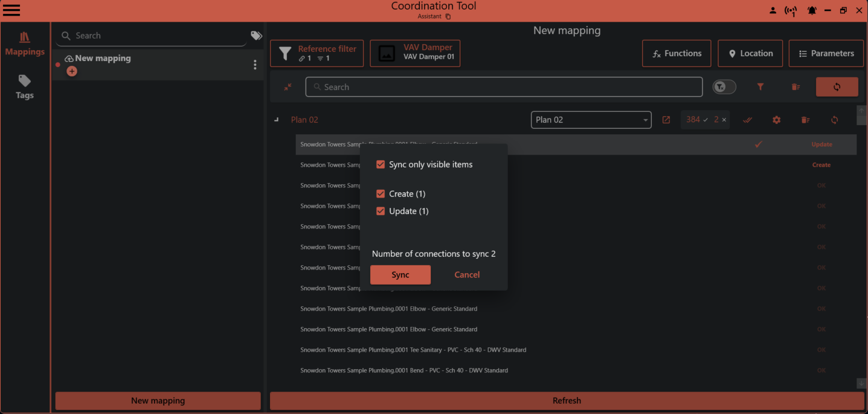Click the gear settings icon in the Plan 02 row
The width and height of the screenshot is (868, 414).
[776, 120]
